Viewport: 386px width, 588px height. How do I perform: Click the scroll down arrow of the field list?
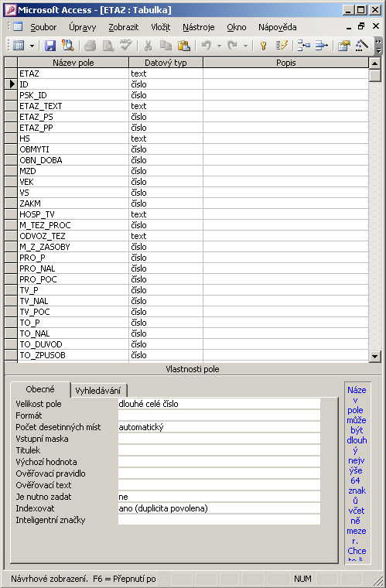(x=374, y=356)
